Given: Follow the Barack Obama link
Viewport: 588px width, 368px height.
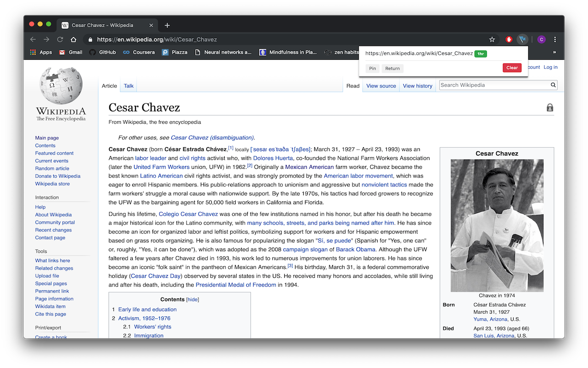Looking at the screenshot, I should click(x=356, y=249).
